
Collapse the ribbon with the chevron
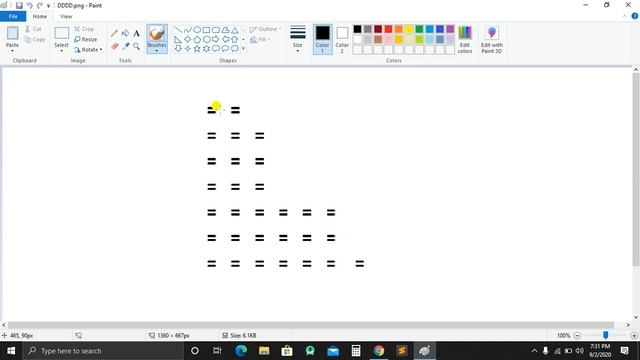point(624,16)
